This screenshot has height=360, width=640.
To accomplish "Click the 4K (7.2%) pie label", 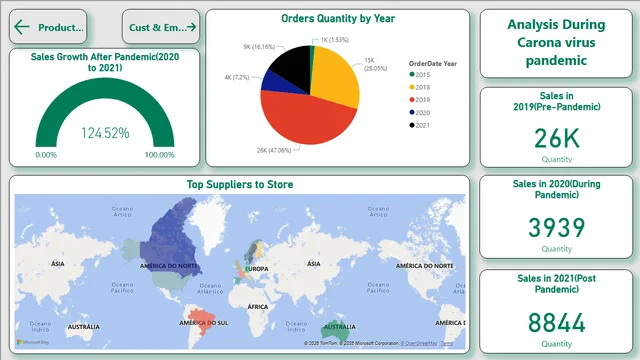I will [x=237, y=77].
